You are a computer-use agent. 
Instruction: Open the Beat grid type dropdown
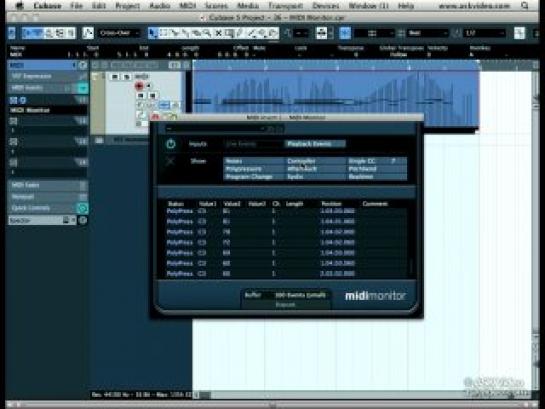coord(427,33)
